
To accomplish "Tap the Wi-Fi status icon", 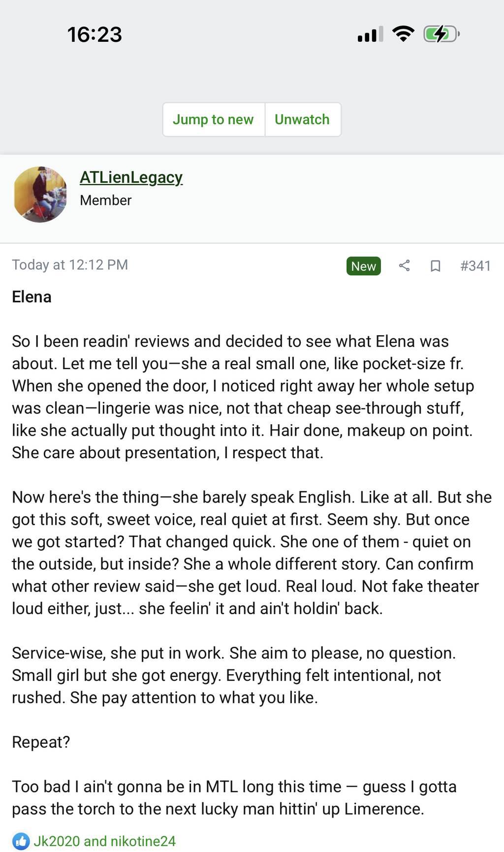I will point(403,34).
